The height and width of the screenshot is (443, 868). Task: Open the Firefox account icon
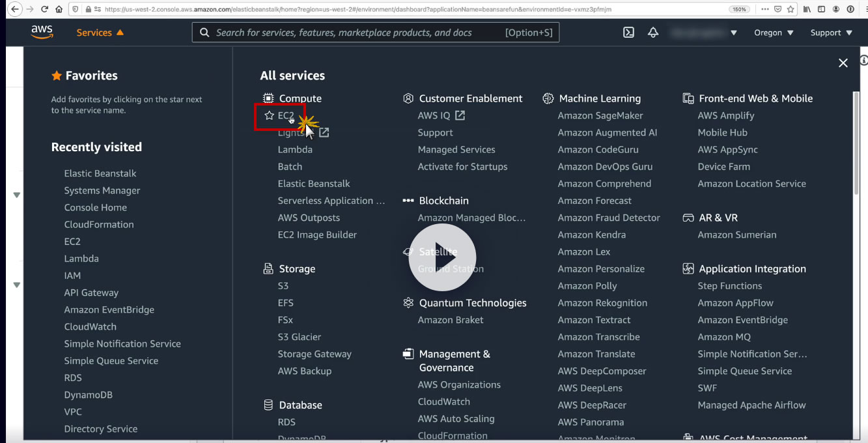tap(836, 10)
